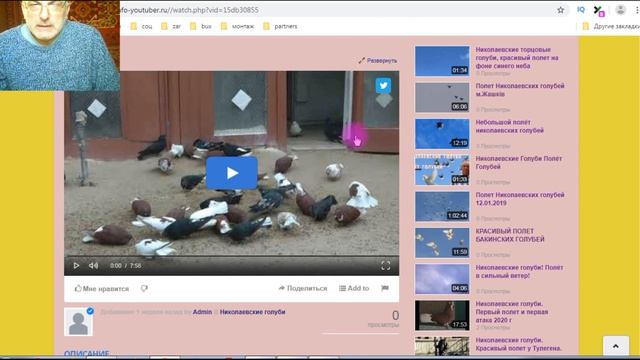Image resolution: width=640 pixels, height=360 pixels.
Task: Open video 'Небольшой полёт николаевских голубей'
Action: tap(509, 126)
